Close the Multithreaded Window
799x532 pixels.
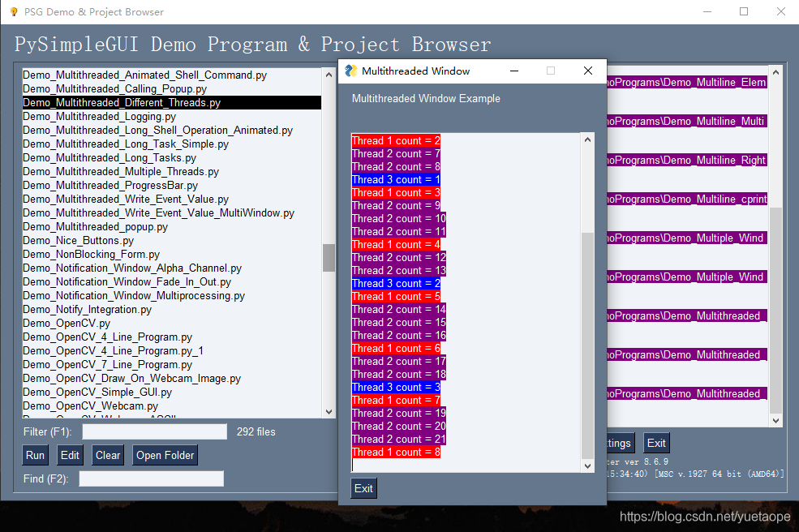[x=587, y=71]
